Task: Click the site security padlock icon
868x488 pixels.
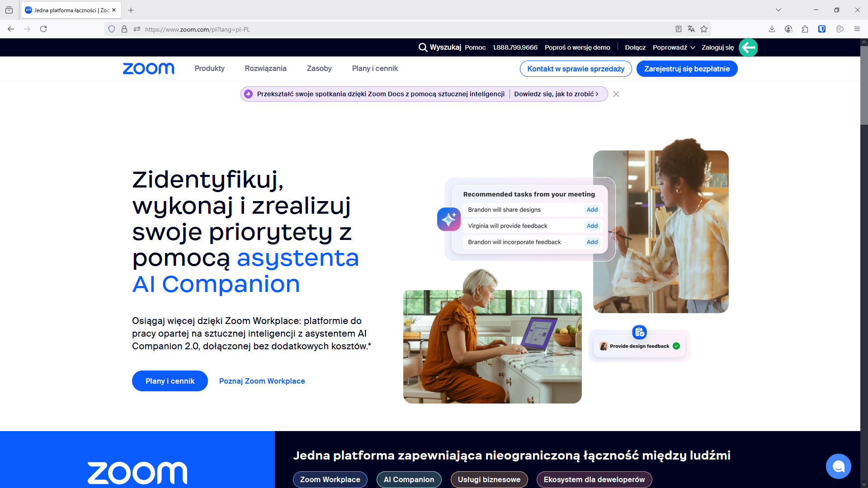Action: point(124,29)
